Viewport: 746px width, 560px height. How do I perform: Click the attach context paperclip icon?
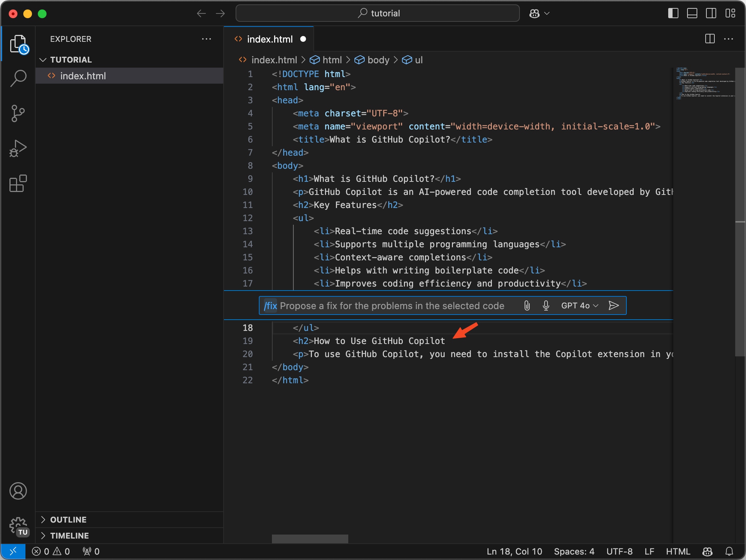[x=527, y=305]
